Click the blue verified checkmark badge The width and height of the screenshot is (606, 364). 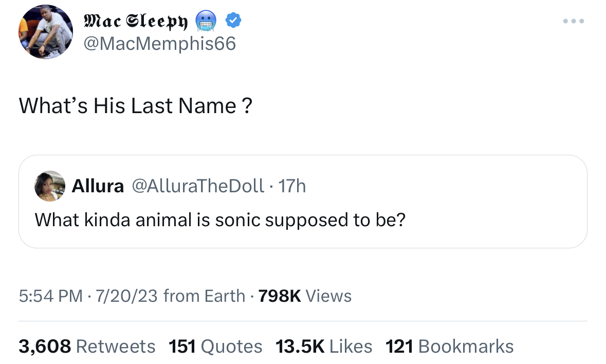[234, 21]
